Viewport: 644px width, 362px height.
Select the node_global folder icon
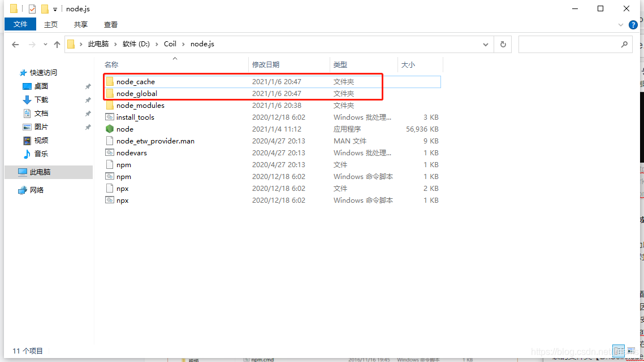coord(110,94)
